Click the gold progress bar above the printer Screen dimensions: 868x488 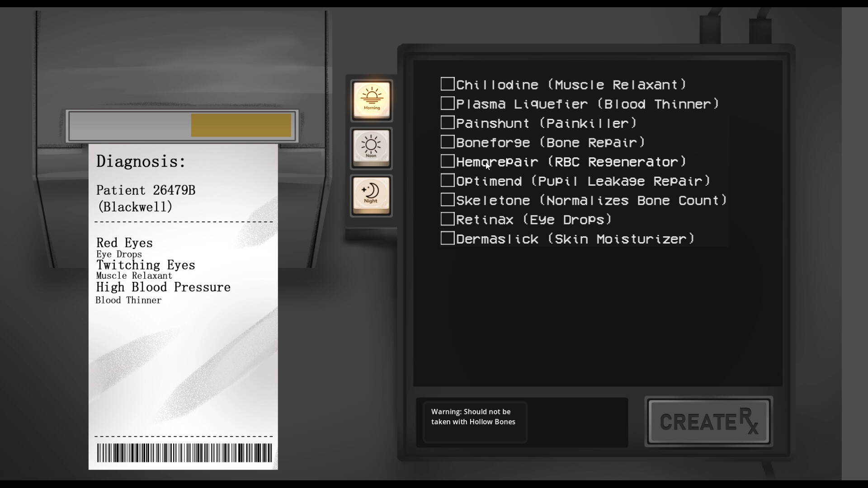pos(241,125)
